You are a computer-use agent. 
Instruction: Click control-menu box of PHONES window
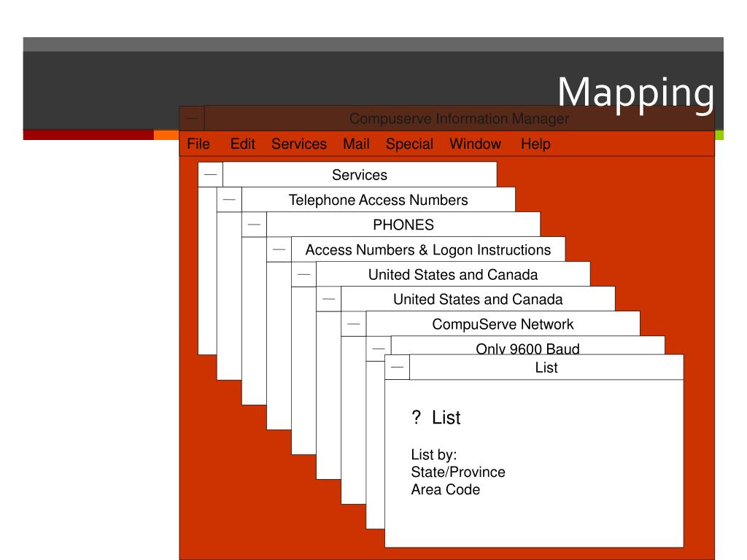pyautogui.click(x=254, y=225)
